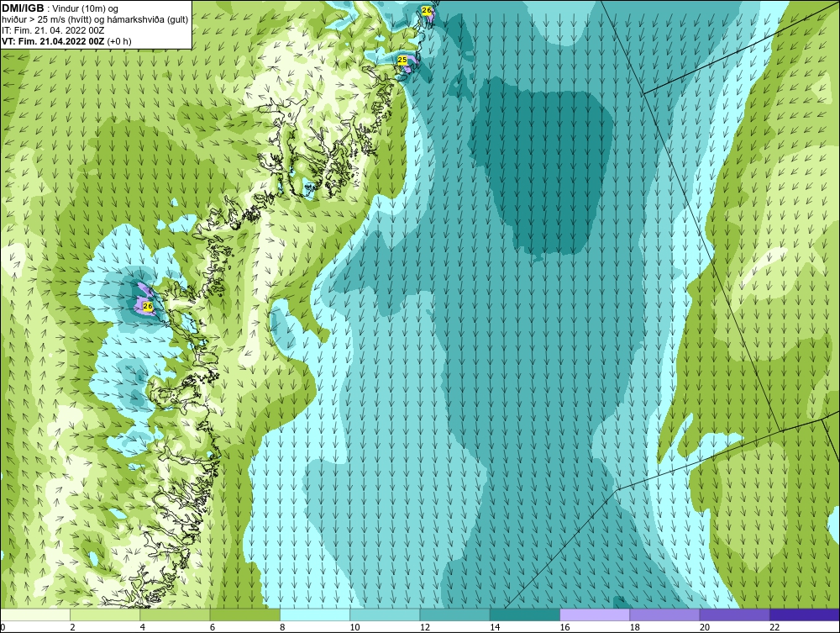The image size is (840, 633).
Task: Click the 20–22 m/s purple legend swatch
Action: coord(734,615)
